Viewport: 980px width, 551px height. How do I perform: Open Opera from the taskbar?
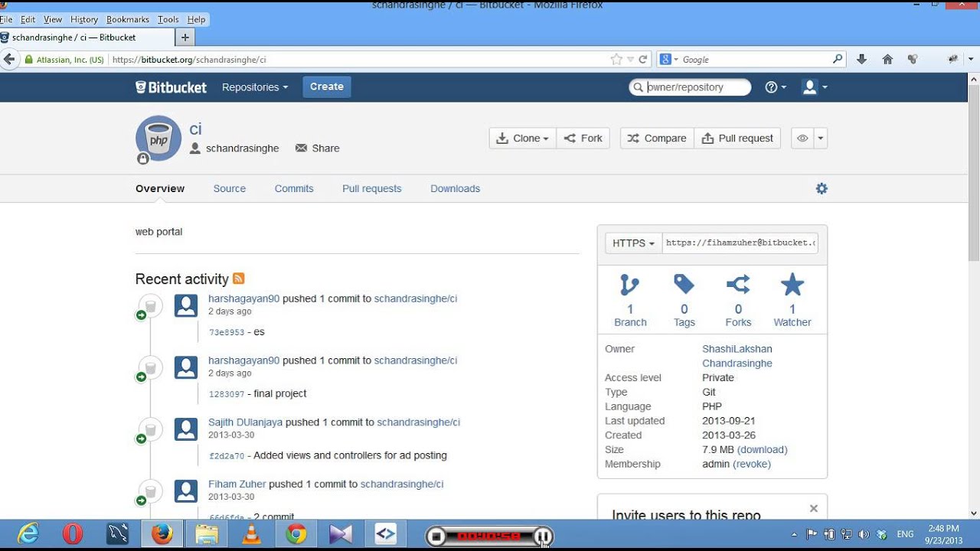coord(73,534)
